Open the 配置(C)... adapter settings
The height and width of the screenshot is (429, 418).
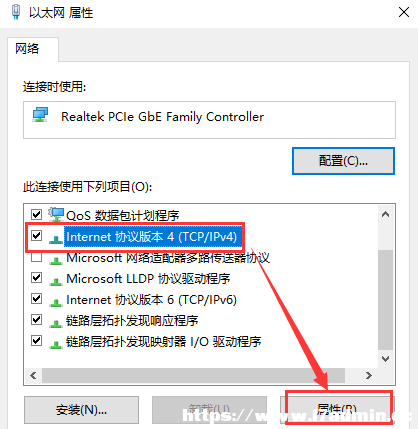(x=343, y=161)
